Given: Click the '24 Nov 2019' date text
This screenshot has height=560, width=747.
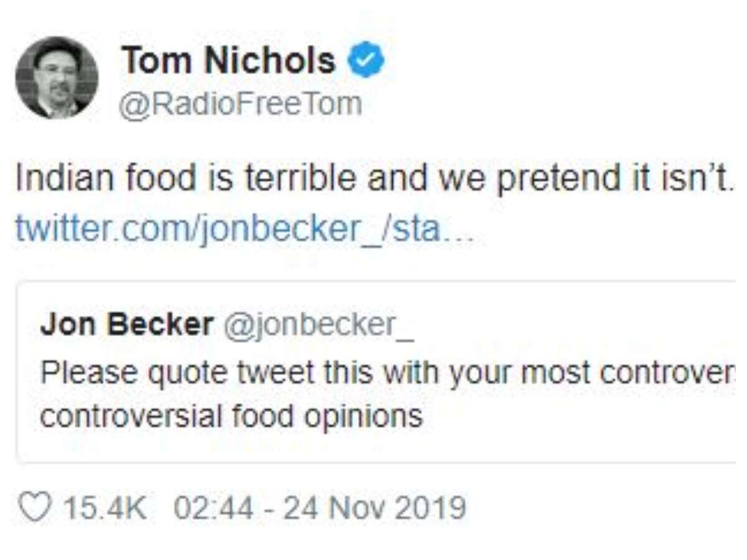Looking at the screenshot, I should point(374,508).
